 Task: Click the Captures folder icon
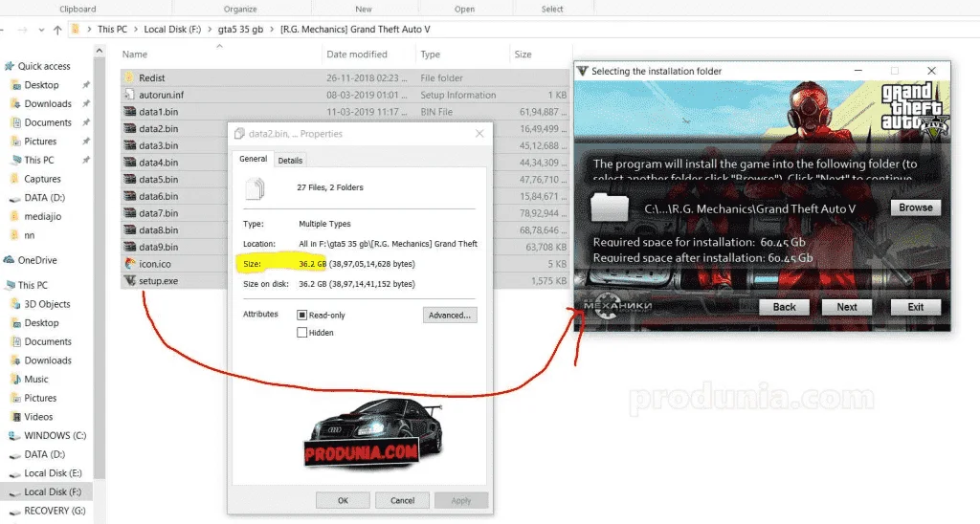15,179
